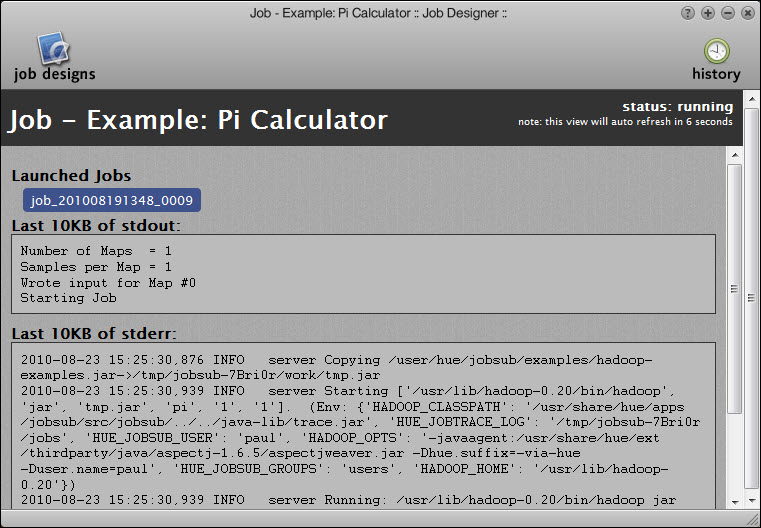Click the "Launched Jobs" heading
Image resolution: width=761 pixels, height=528 pixels.
point(71,176)
